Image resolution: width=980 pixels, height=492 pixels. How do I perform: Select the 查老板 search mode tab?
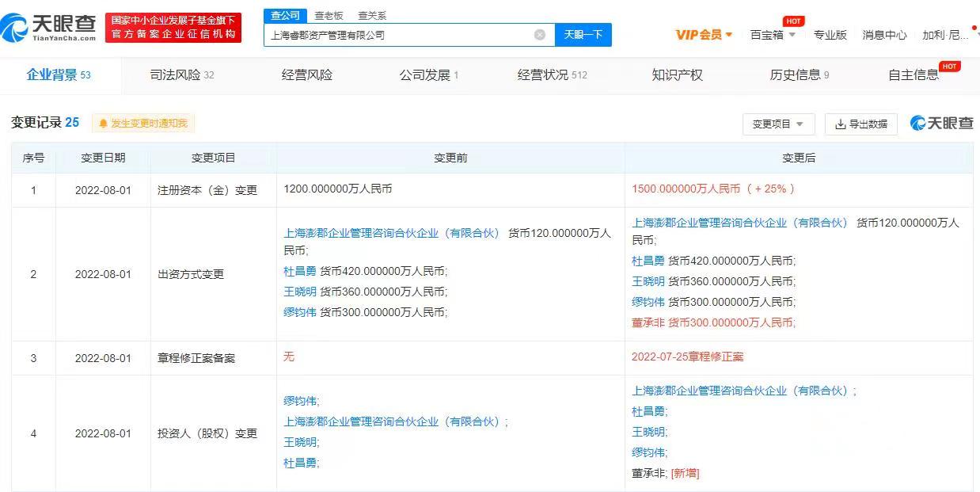click(329, 16)
